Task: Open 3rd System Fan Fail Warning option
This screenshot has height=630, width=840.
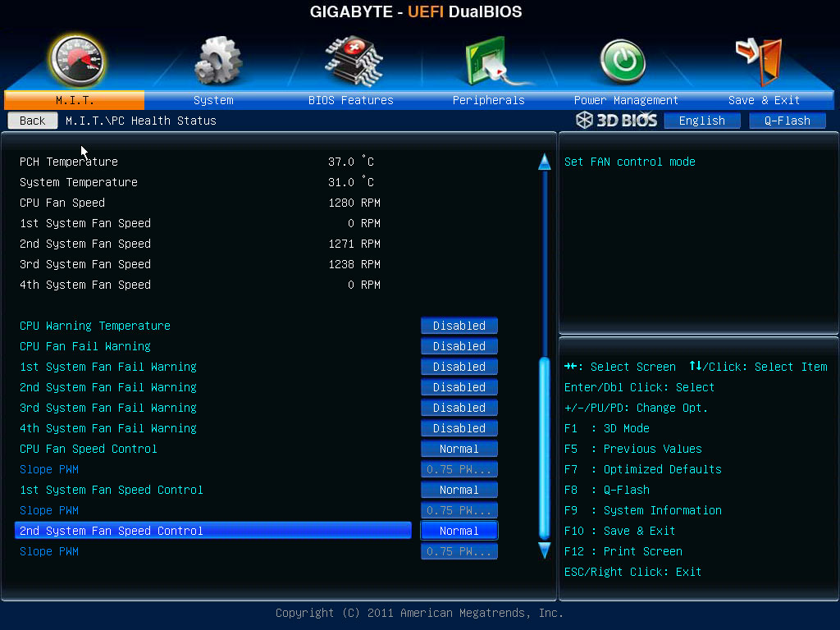Action: (459, 408)
